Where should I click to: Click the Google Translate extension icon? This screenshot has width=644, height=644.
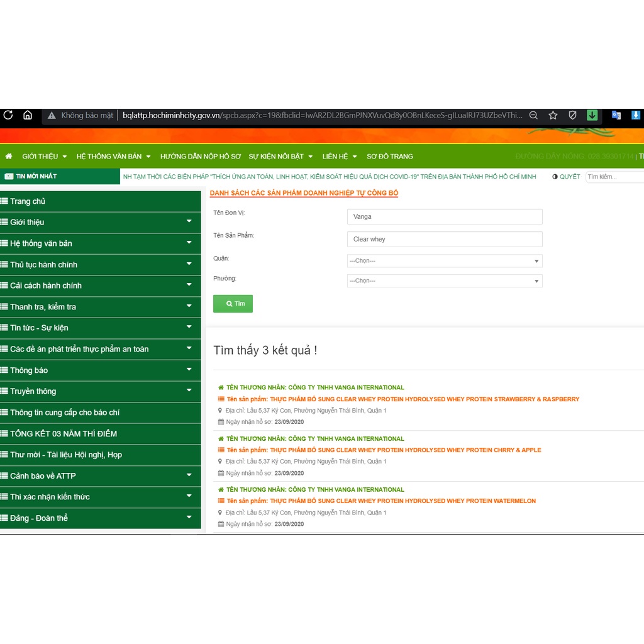pyautogui.click(x=616, y=115)
